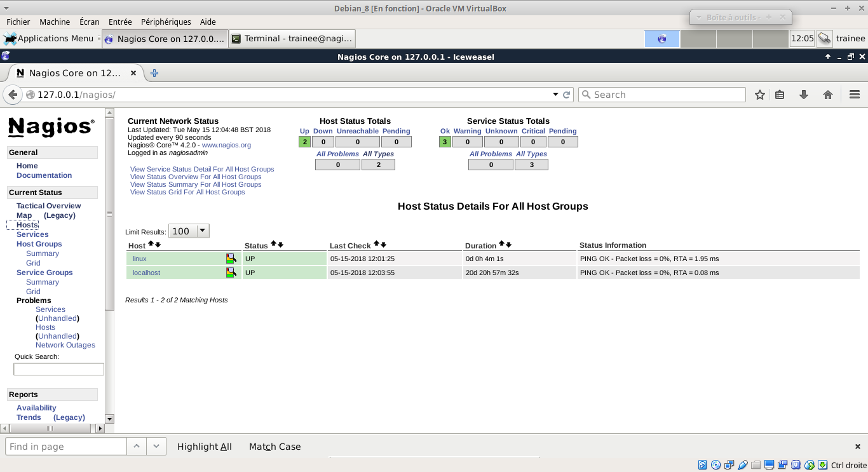Bookmark this page with star icon
This screenshot has height=472, width=868.
[x=760, y=95]
